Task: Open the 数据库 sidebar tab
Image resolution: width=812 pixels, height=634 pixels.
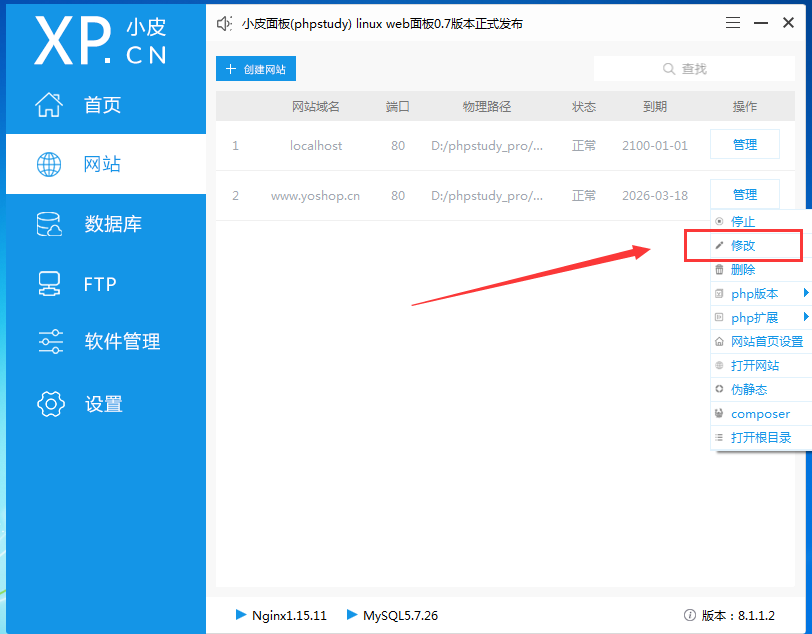Action: pos(106,224)
